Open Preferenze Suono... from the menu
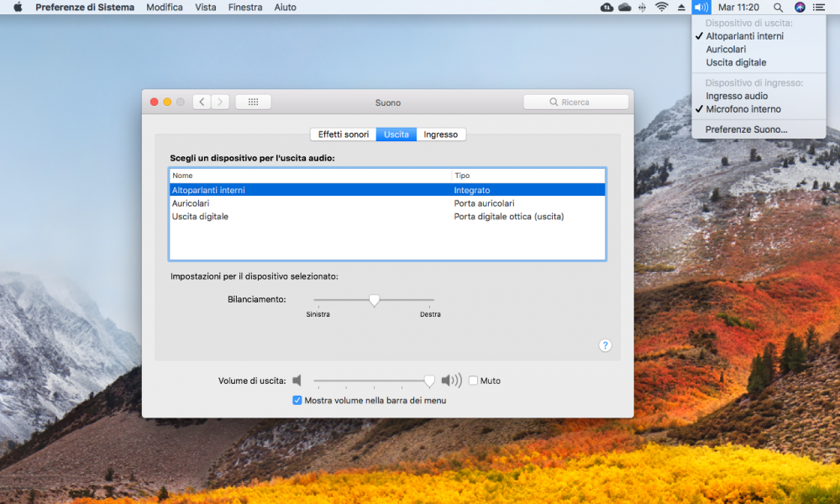 pos(759,129)
